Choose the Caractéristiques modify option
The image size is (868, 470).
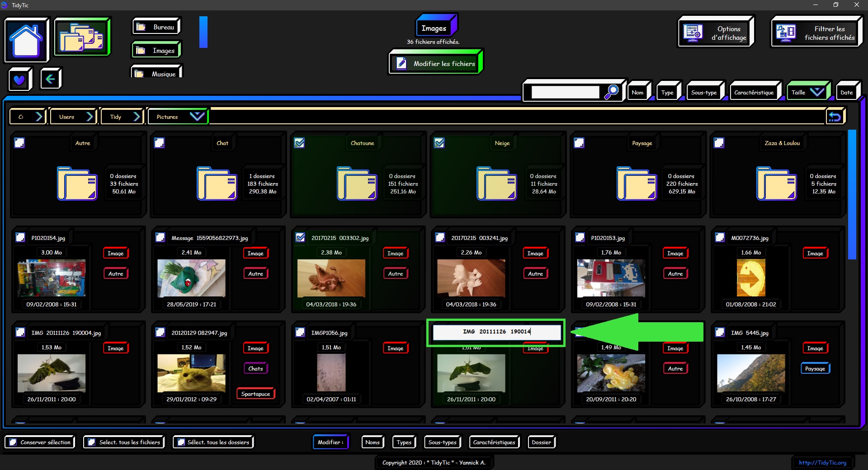(x=494, y=442)
